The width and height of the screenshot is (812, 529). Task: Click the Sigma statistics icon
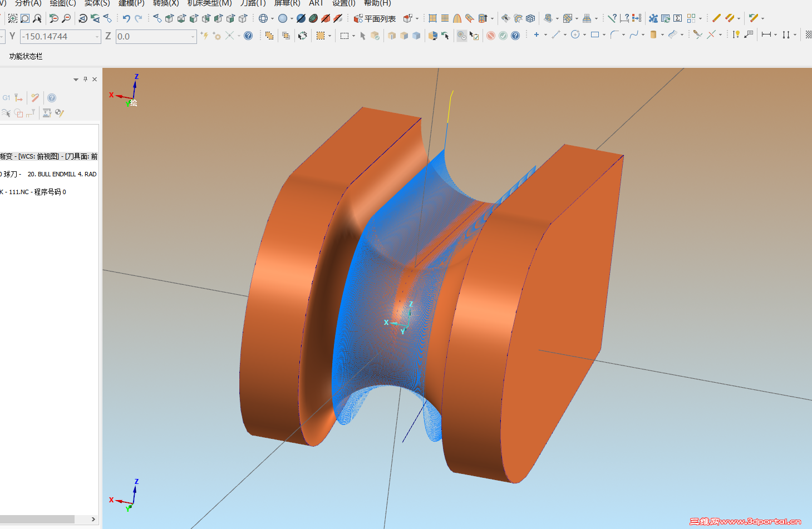pyautogui.click(x=678, y=18)
